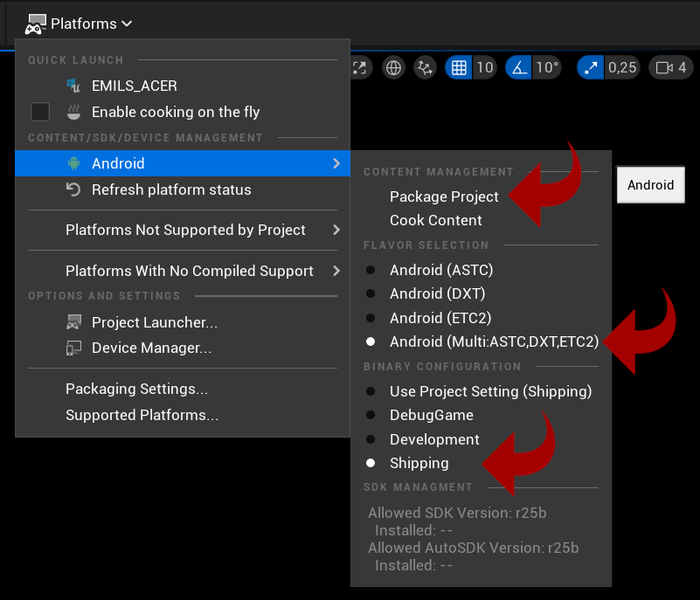Click the steaming bowl cooking icon
700x600 pixels.
73,112
